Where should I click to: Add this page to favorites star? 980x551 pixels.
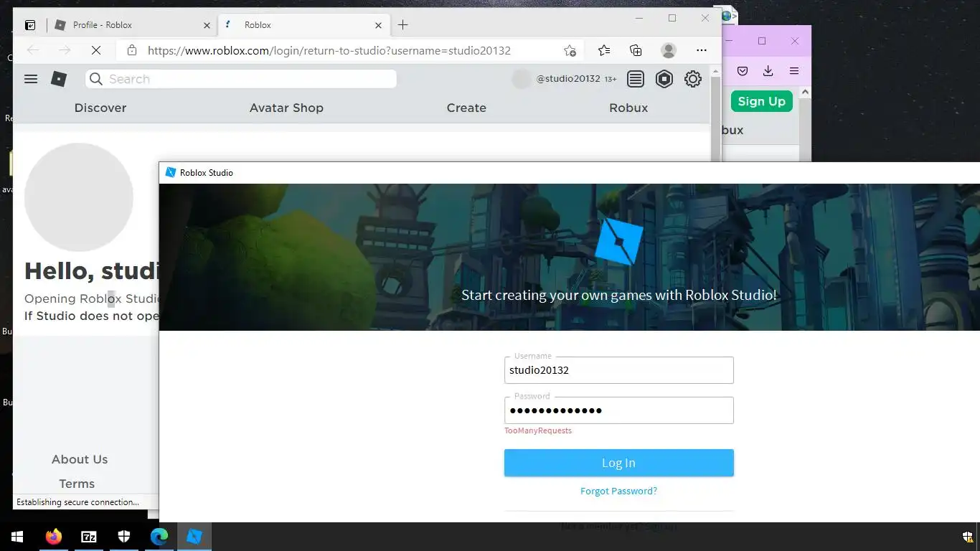pyautogui.click(x=570, y=50)
